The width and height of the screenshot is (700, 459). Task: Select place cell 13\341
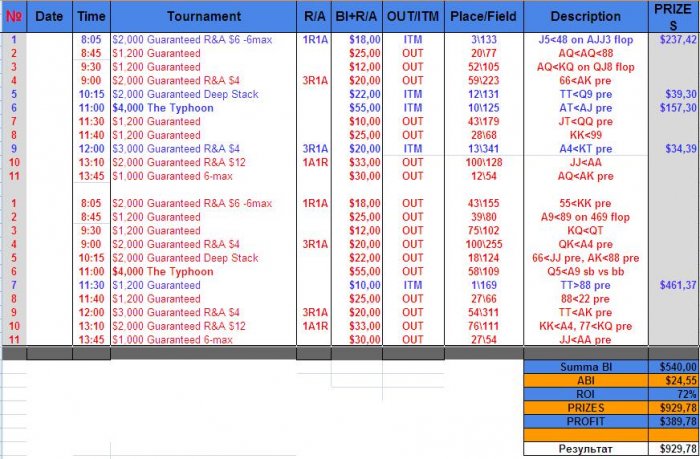[x=484, y=149]
